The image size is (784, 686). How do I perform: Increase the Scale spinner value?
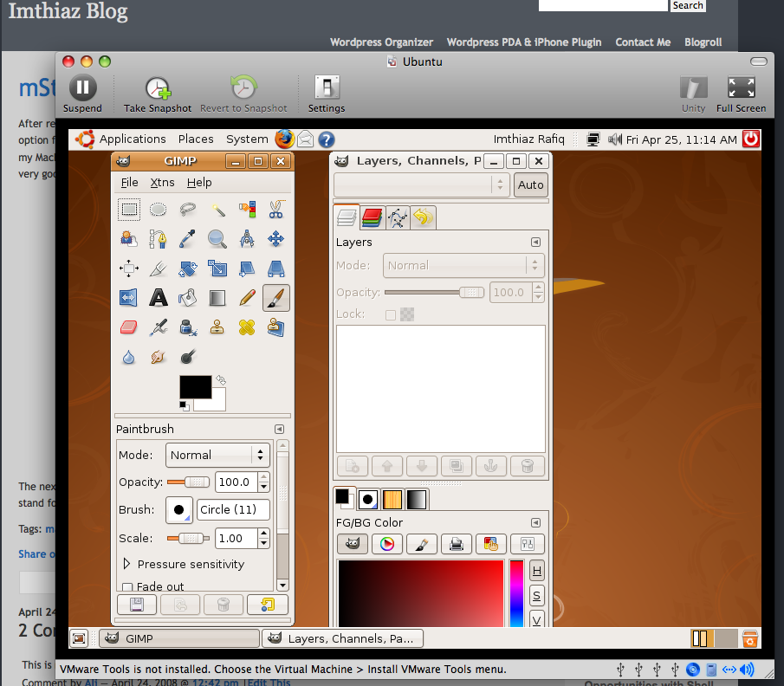tap(264, 534)
